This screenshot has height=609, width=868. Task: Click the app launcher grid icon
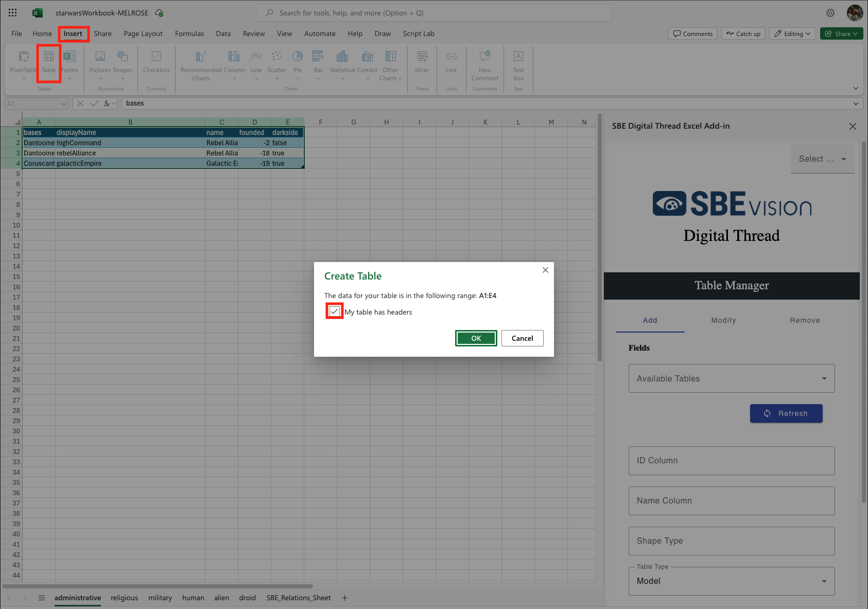(x=13, y=13)
